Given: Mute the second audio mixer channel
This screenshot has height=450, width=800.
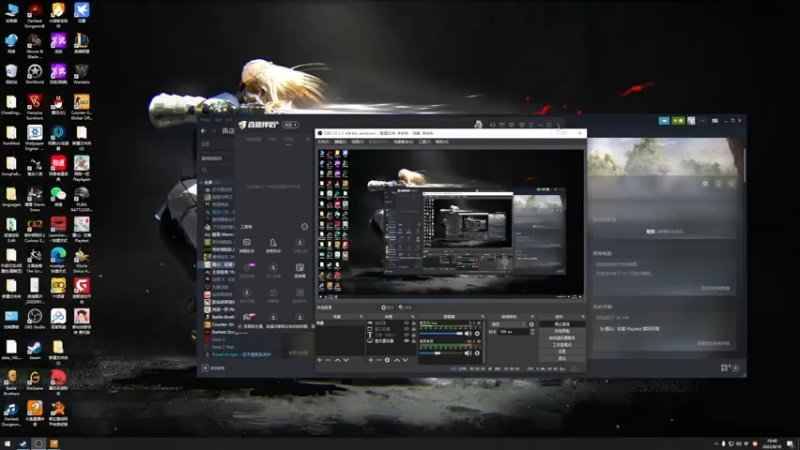Looking at the screenshot, I should tap(468, 353).
